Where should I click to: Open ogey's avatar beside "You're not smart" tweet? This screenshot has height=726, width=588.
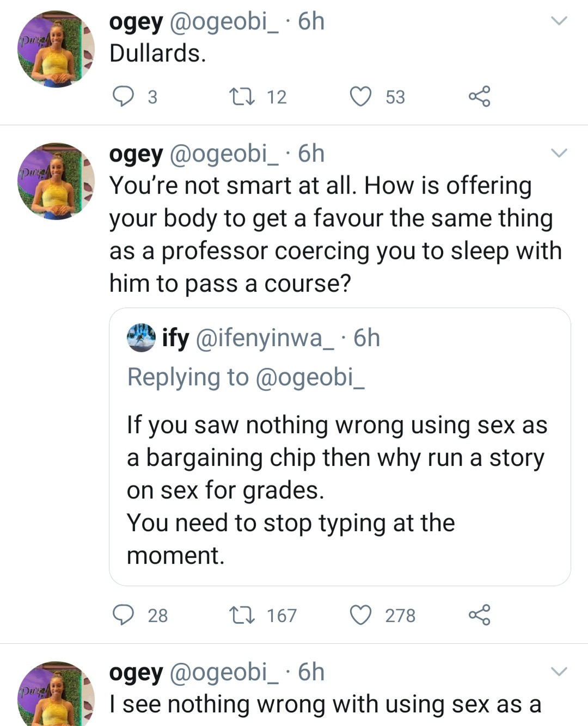56,182
